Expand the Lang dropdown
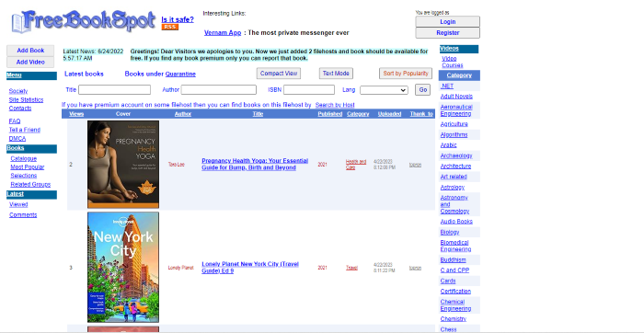 (x=384, y=90)
